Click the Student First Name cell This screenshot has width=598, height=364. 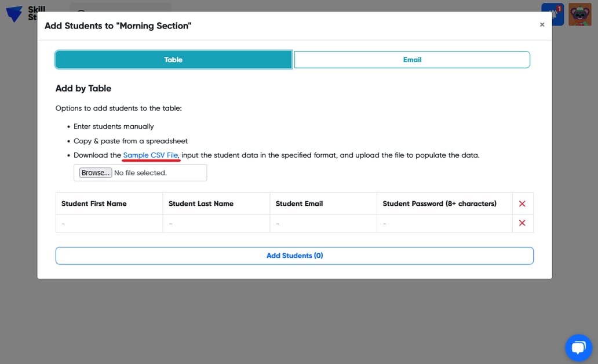click(x=108, y=223)
